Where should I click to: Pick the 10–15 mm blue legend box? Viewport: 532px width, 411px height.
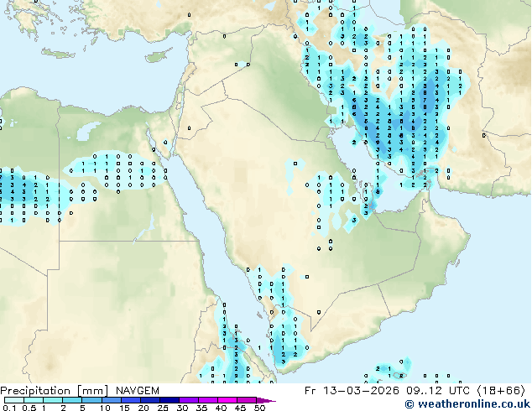[111, 400]
